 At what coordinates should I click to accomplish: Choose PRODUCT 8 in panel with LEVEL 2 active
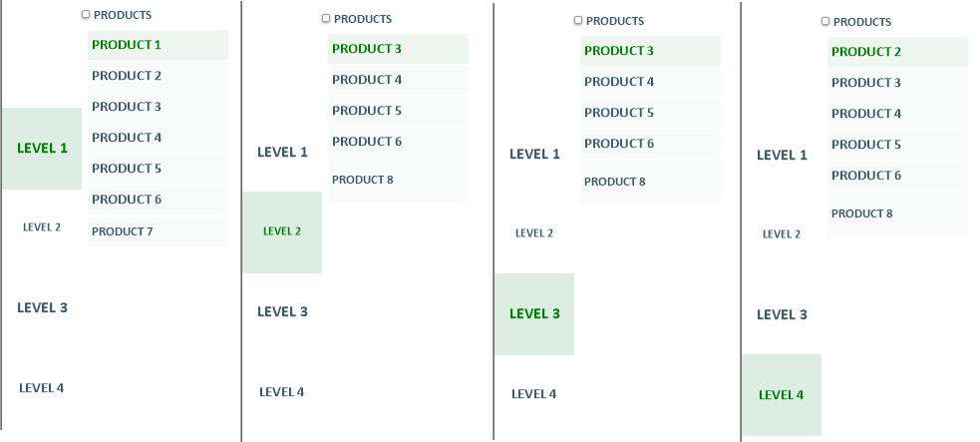(x=398, y=180)
